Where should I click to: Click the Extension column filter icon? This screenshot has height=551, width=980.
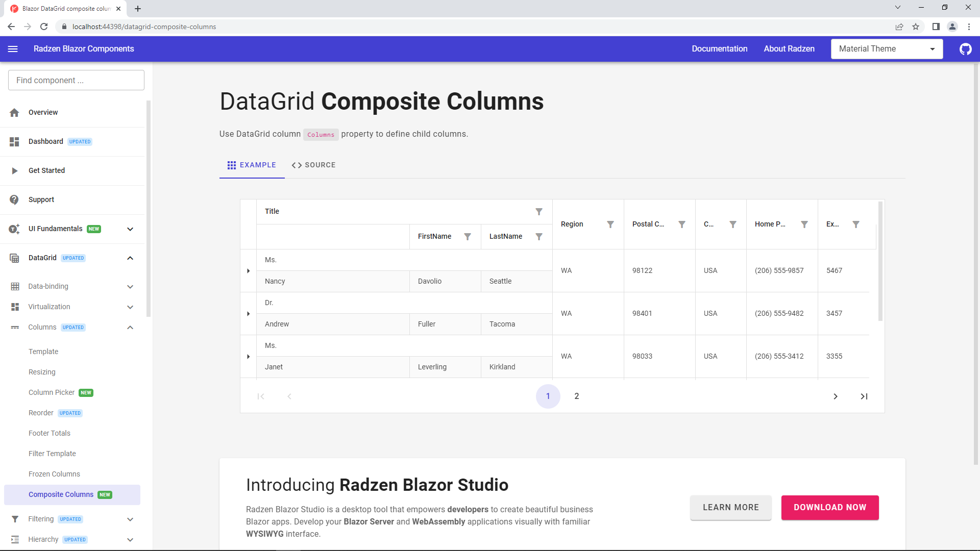[x=856, y=224]
